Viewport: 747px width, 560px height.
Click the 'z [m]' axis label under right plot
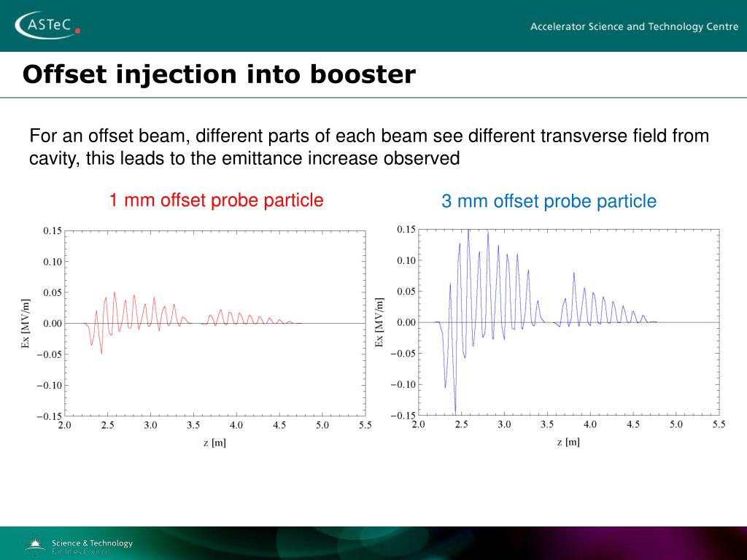pyautogui.click(x=568, y=443)
